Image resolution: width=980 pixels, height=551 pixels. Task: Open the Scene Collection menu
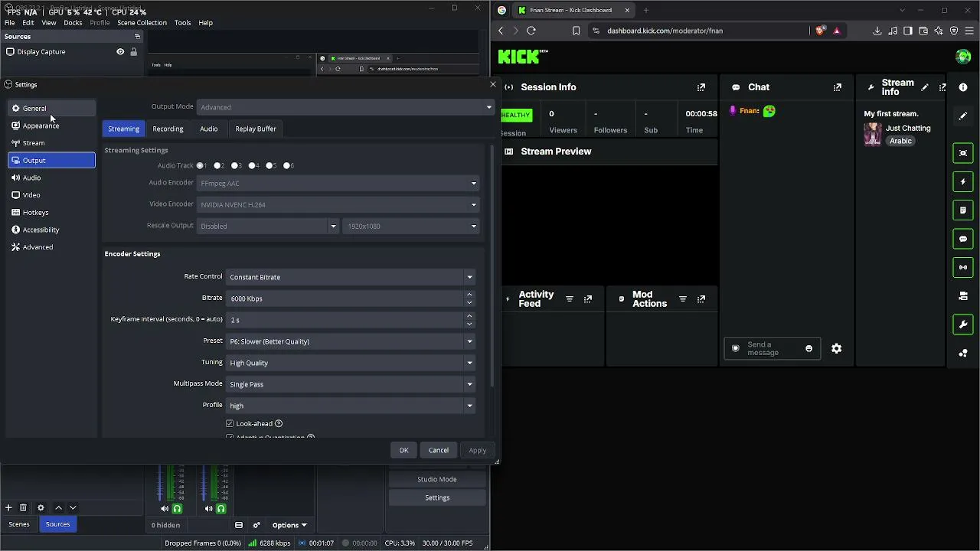point(142,23)
